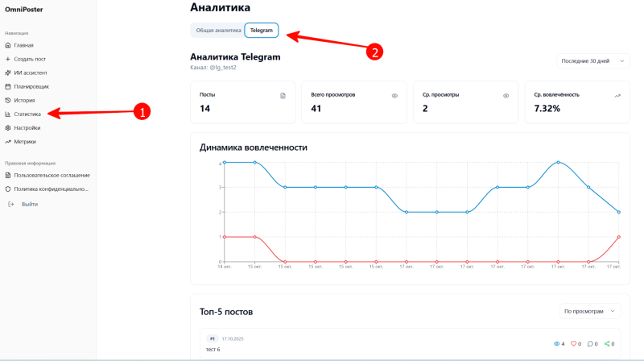Click the comment icon on post #1

591,344
